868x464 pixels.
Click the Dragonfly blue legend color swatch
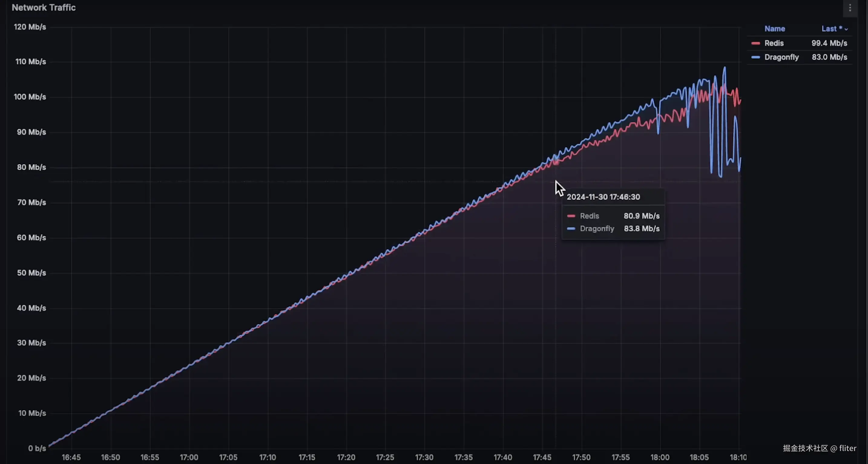point(755,57)
